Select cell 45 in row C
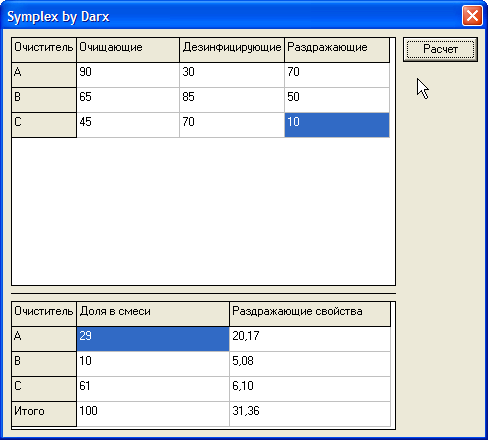 [x=128, y=125]
